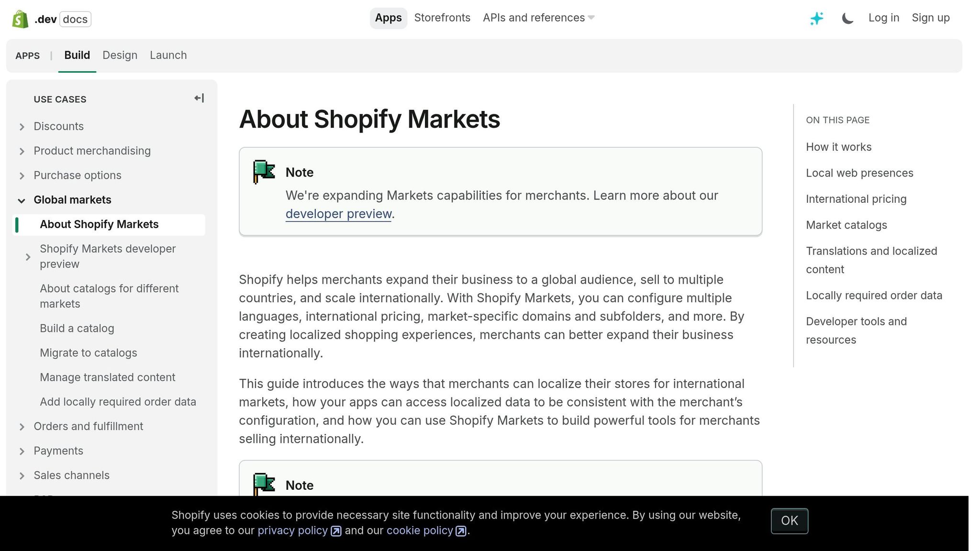Click the flag icon in the first Note
This screenshot has width=980, height=551.
click(264, 171)
